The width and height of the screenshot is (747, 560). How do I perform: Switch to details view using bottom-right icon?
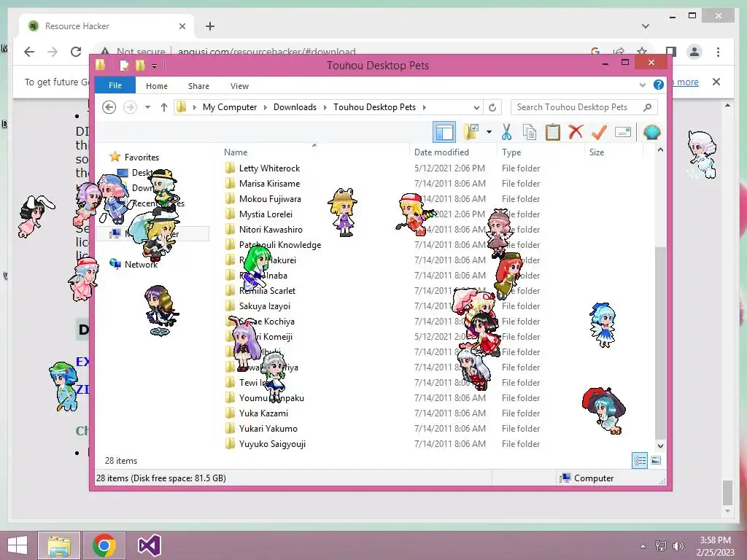(x=640, y=461)
